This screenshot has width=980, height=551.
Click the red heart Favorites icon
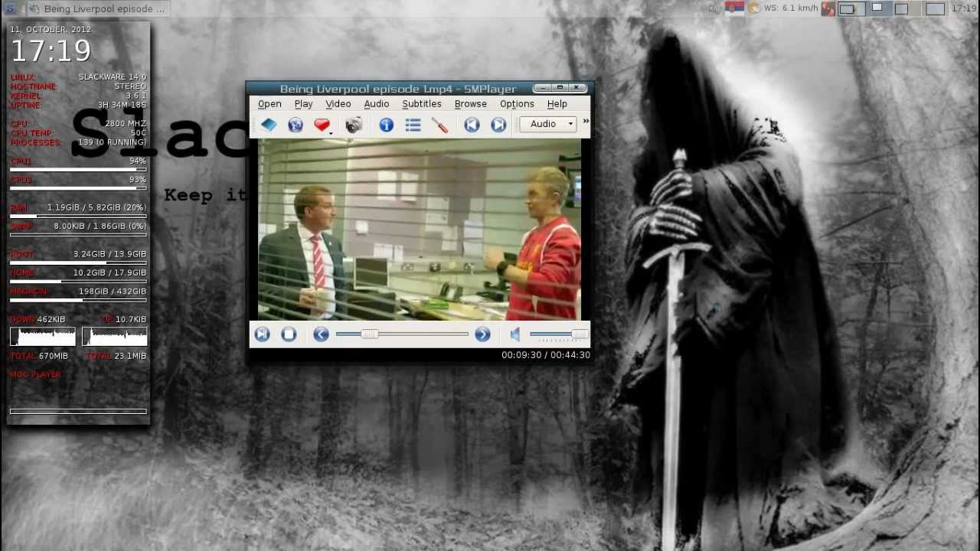pyautogui.click(x=321, y=125)
